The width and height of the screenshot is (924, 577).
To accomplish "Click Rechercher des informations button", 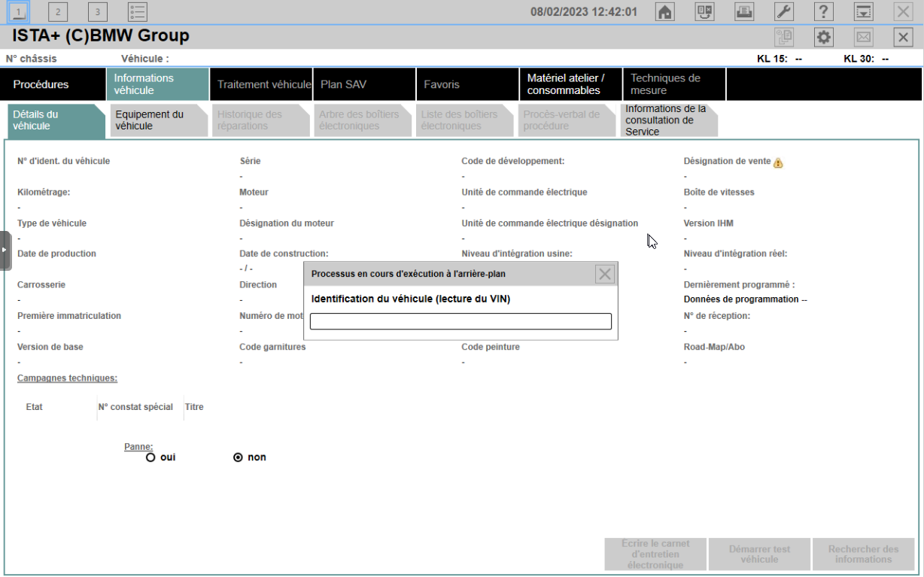I will [863, 554].
